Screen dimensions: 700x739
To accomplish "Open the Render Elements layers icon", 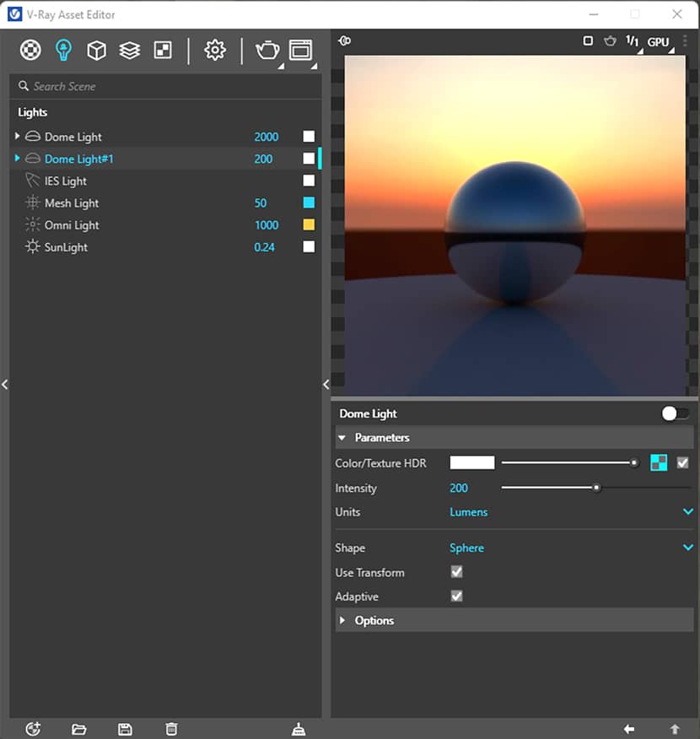I will click(130, 50).
